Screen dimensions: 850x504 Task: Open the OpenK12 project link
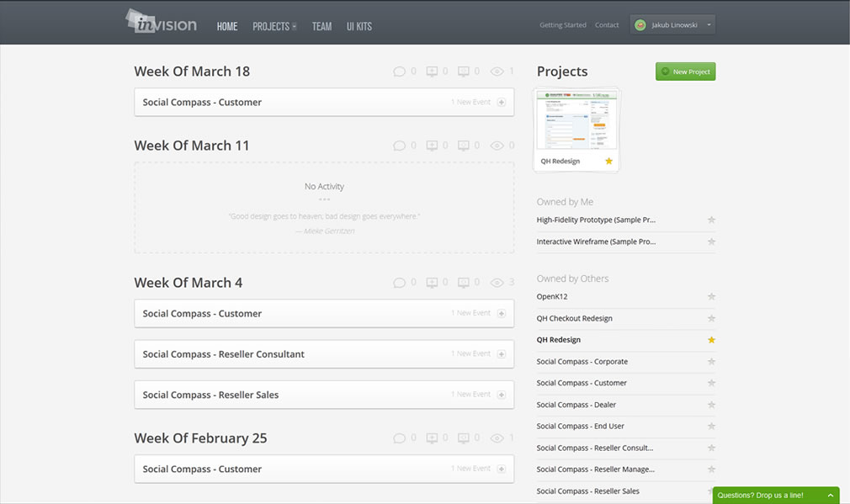tap(552, 296)
